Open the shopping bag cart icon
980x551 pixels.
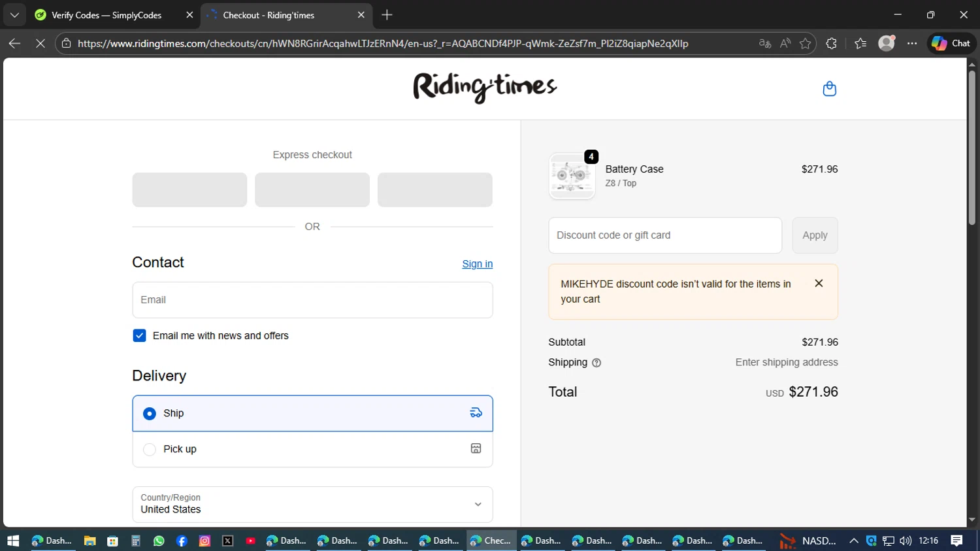tap(829, 89)
